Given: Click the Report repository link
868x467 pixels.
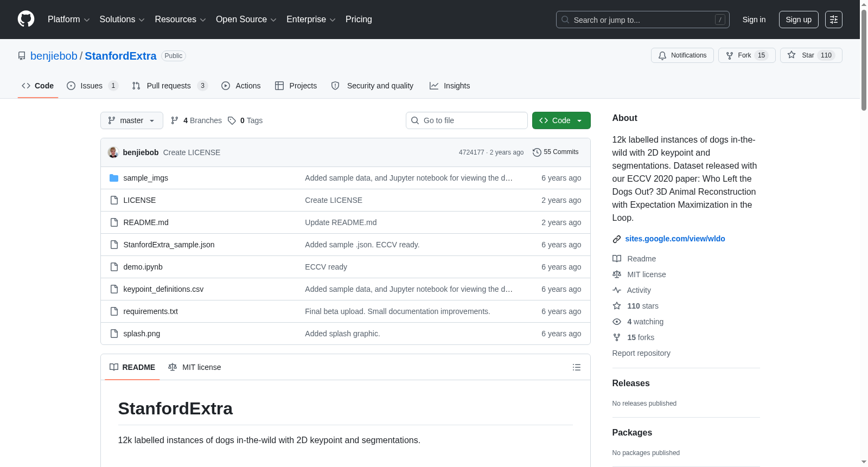Looking at the screenshot, I should [x=641, y=353].
